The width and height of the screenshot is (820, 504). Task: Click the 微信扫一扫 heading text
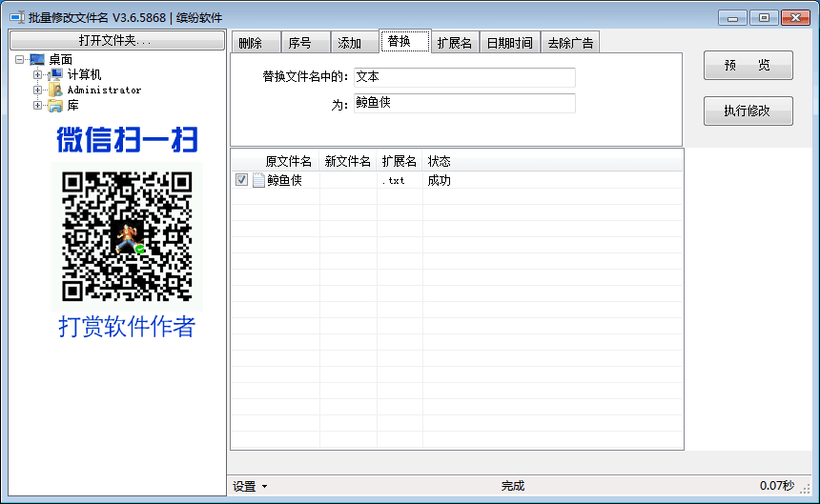pos(127,139)
